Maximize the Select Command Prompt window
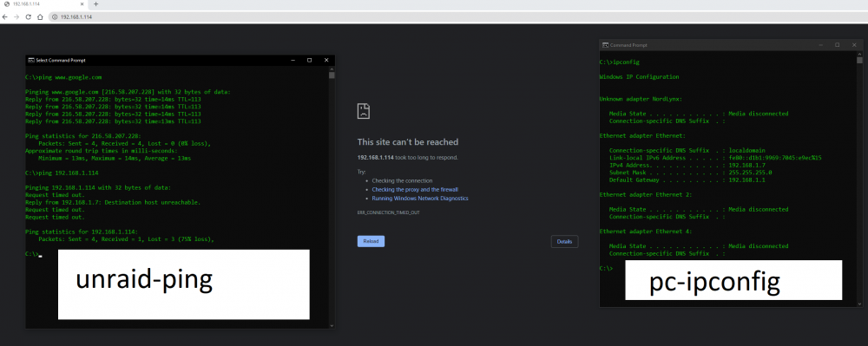The width and height of the screenshot is (868, 346). [310, 60]
